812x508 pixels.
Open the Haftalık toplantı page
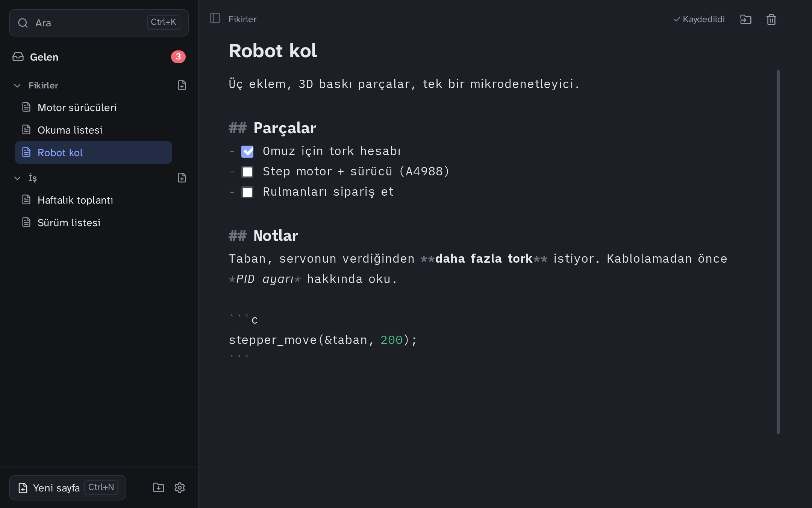(94, 200)
